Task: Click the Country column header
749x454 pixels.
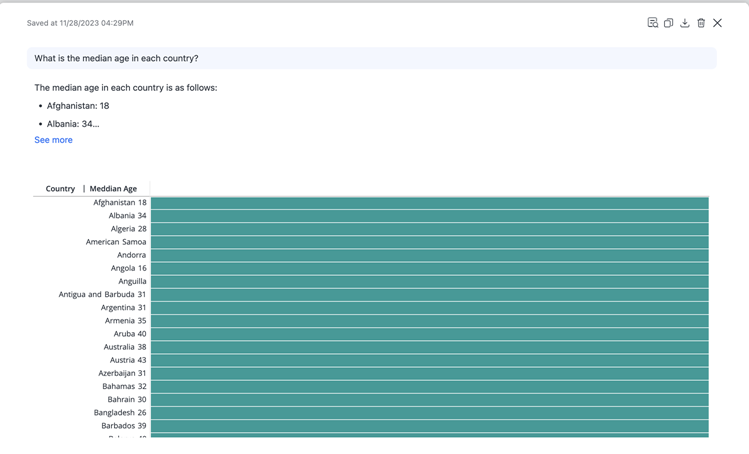Action: (60, 188)
